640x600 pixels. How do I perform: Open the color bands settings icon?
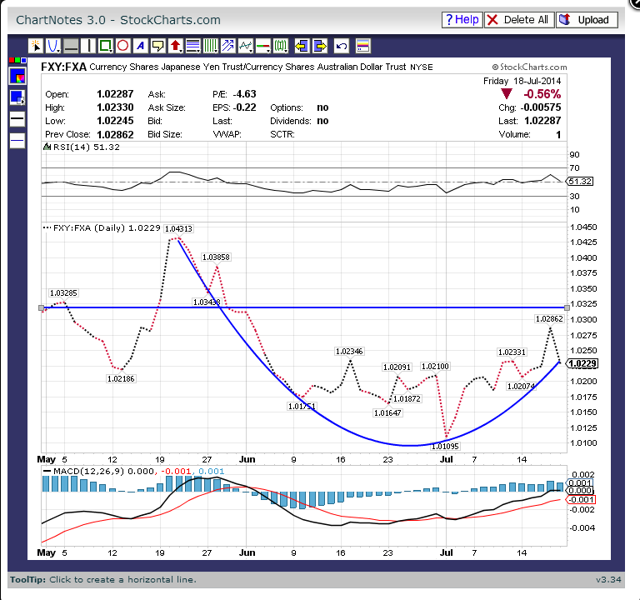pos(363,46)
